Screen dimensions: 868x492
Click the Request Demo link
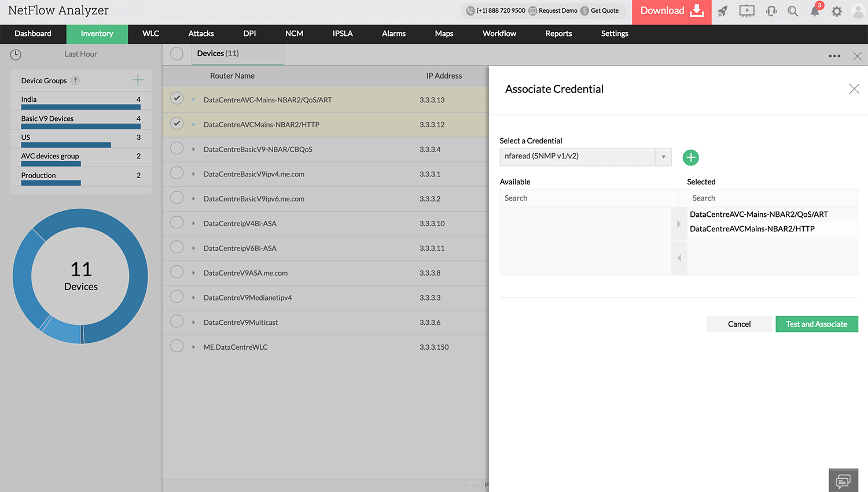click(x=553, y=10)
